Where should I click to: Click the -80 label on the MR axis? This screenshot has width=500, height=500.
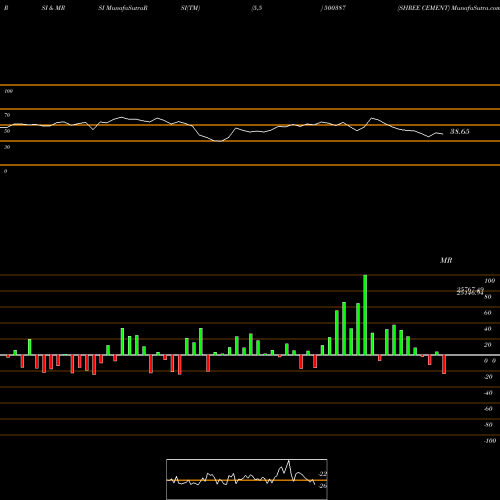point(488,425)
